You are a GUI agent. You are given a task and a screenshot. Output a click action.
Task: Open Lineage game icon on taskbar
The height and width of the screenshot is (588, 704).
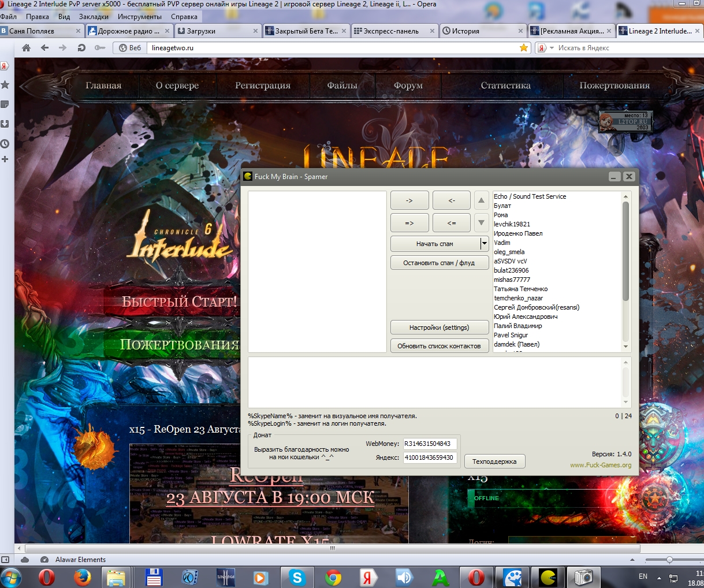coord(225,578)
